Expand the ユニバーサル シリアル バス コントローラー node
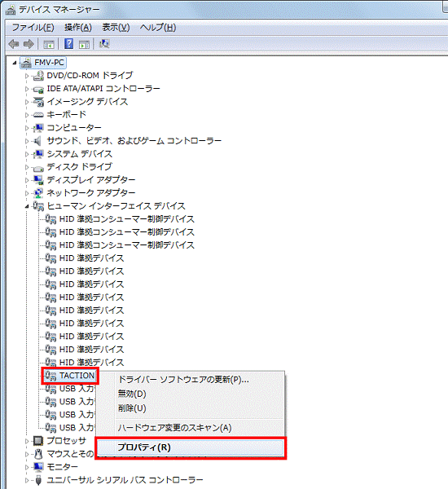448x489 pixels. [27, 480]
